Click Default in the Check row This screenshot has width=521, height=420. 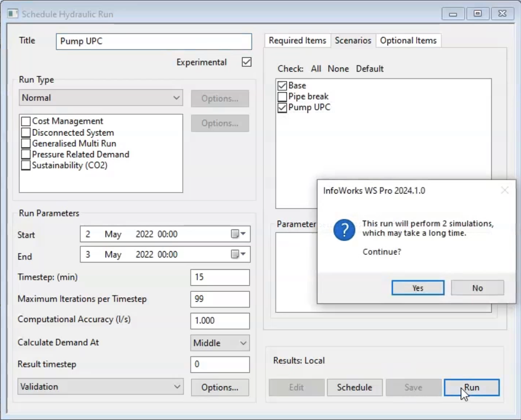pos(370,69)
